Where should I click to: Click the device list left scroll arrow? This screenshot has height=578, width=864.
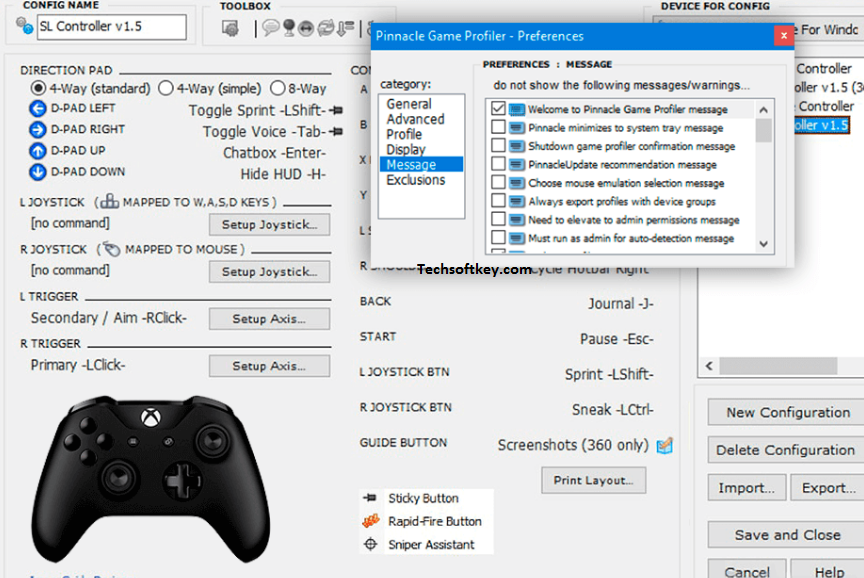click(x=709, y=366)
